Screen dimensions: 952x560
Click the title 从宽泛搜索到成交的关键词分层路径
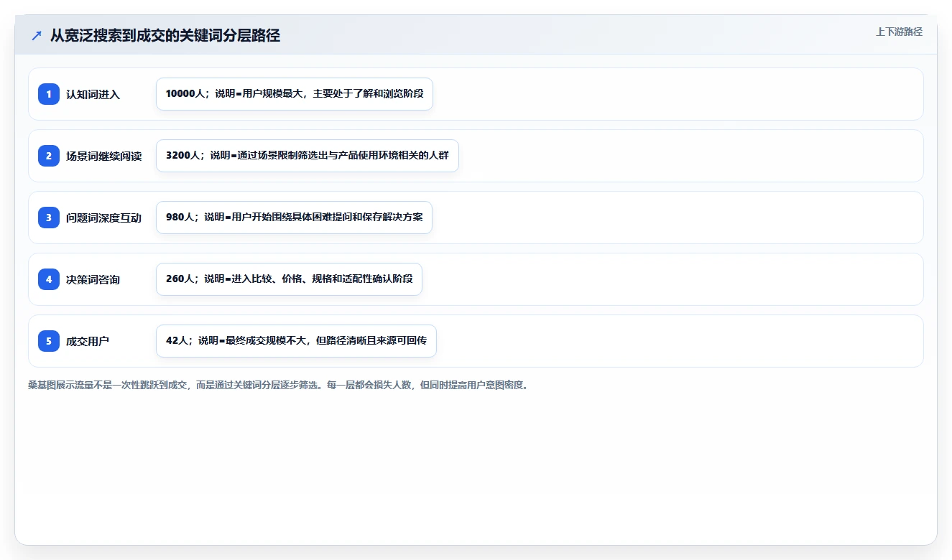[x=165, y=35]
